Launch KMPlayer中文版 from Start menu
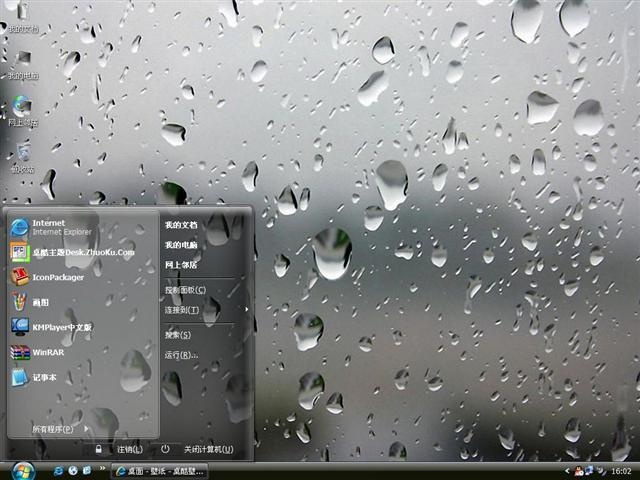Image resolution: width=640 pixels, height=480 pixels. (51, 327)
